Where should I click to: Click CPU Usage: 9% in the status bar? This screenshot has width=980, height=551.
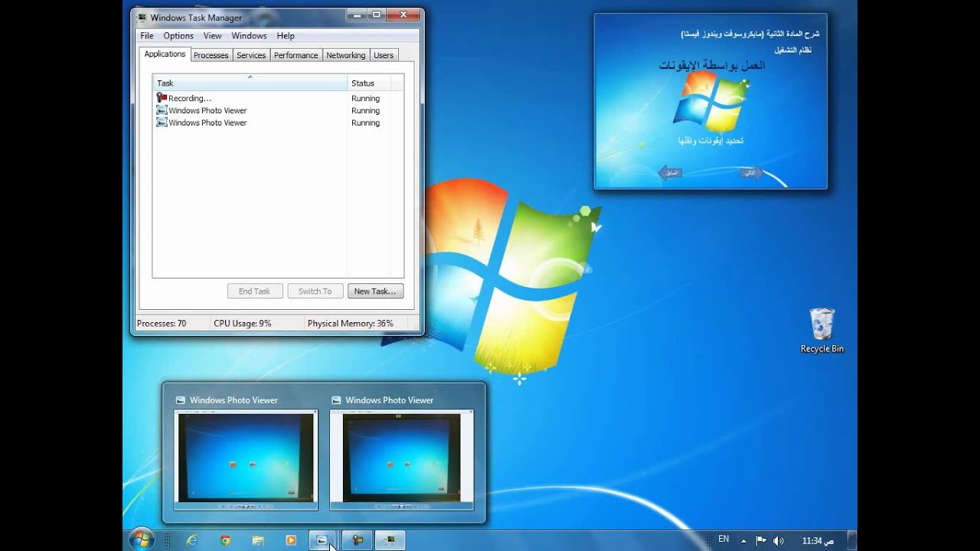tap(243, 324)
